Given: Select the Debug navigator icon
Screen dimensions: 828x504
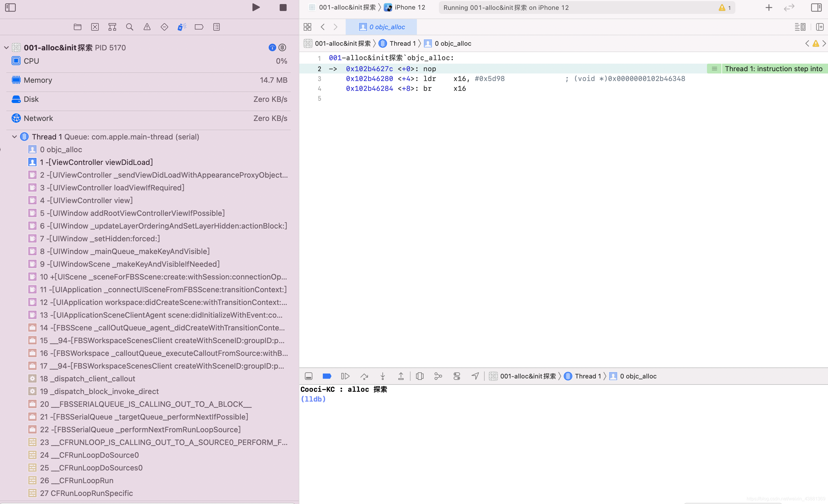Looking at the screenshot, I should [x=182, y=27].
